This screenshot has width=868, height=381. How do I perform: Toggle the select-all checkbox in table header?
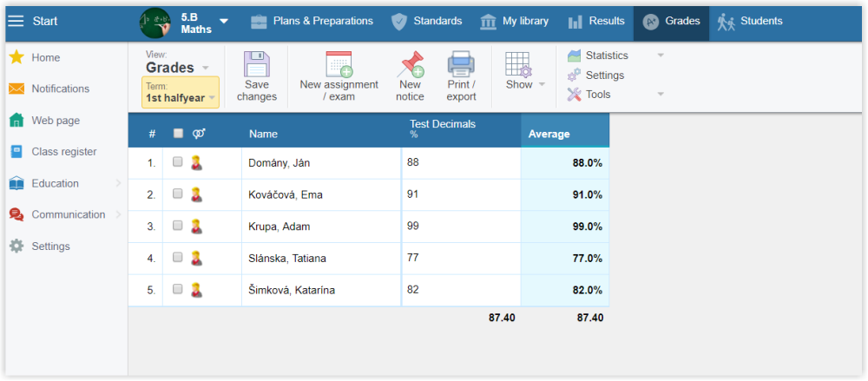click(x=178, y=134)
